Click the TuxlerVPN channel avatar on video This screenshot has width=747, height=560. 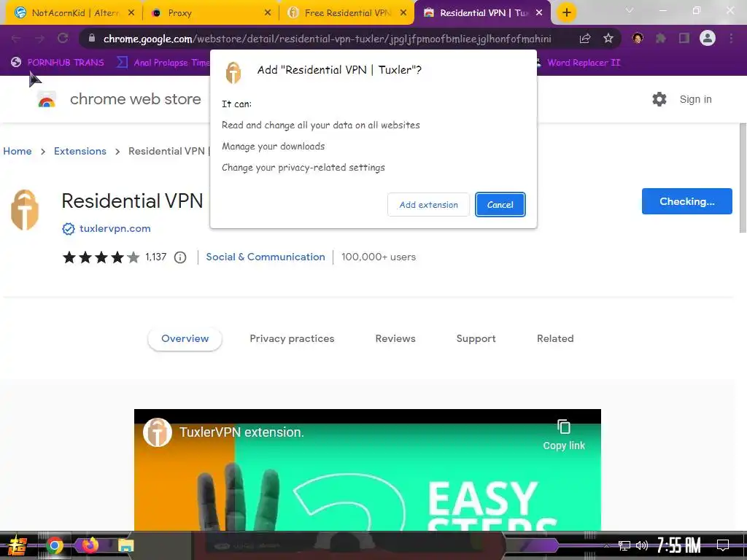158,432
